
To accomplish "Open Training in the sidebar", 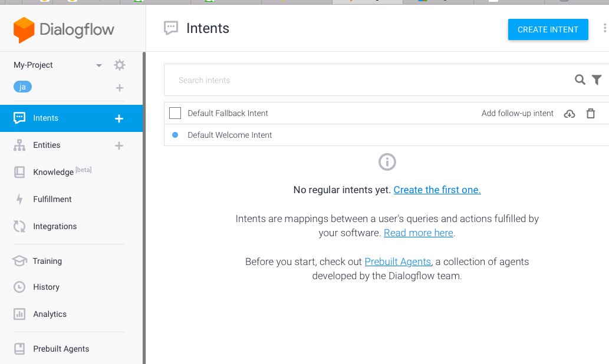I will [47, 261].
